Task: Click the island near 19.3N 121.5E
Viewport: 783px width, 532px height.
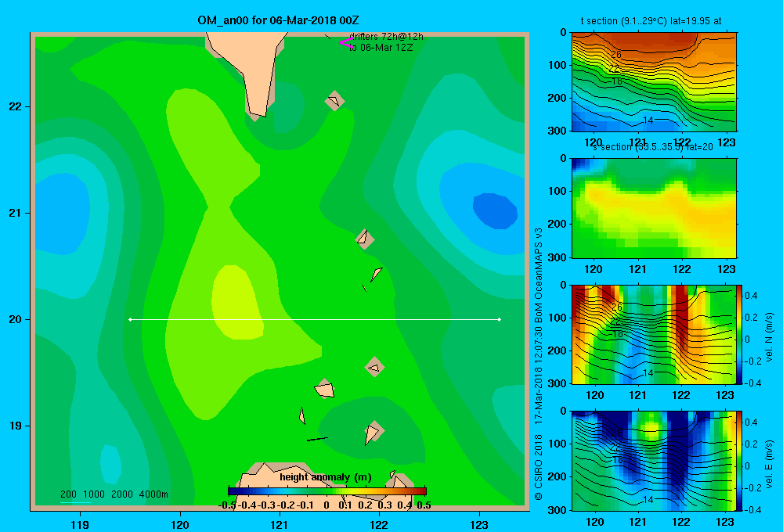Action: click(x=325, y=389)
